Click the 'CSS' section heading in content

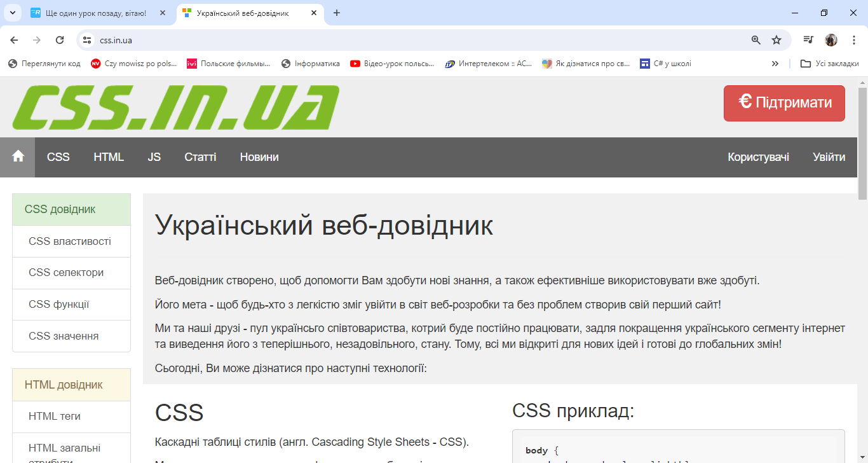[179, 413]
